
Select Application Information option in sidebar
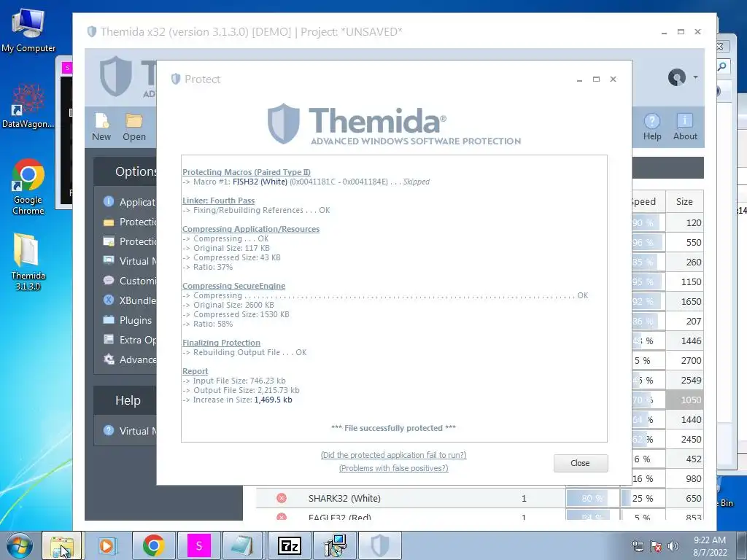[130, 202]
